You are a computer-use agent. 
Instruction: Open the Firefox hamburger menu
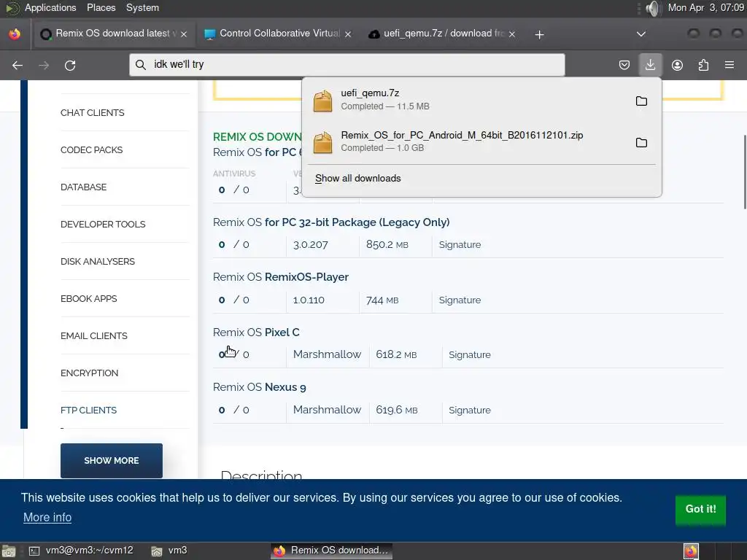pos(729,65)
